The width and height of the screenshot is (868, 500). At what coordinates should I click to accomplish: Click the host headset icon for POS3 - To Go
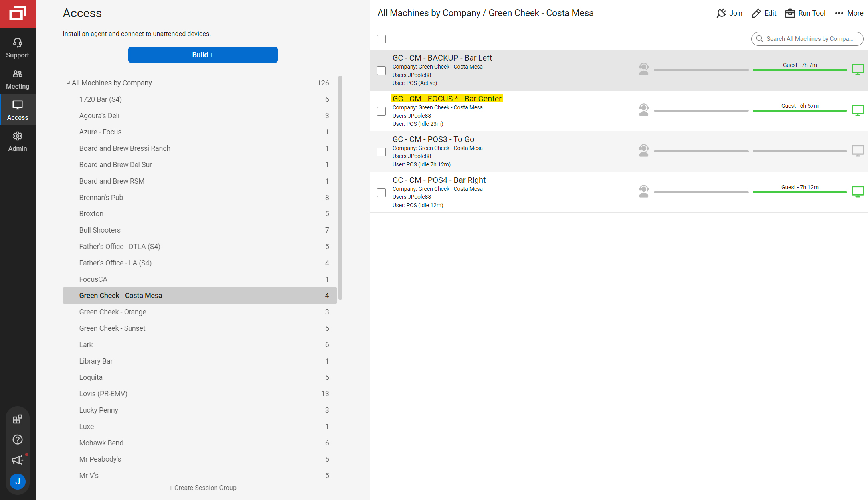644,150
